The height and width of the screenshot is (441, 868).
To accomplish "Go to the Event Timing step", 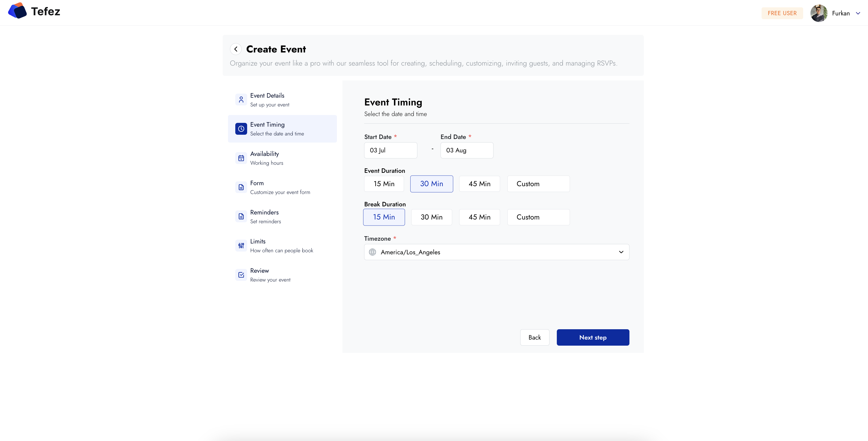I will 282,129.
